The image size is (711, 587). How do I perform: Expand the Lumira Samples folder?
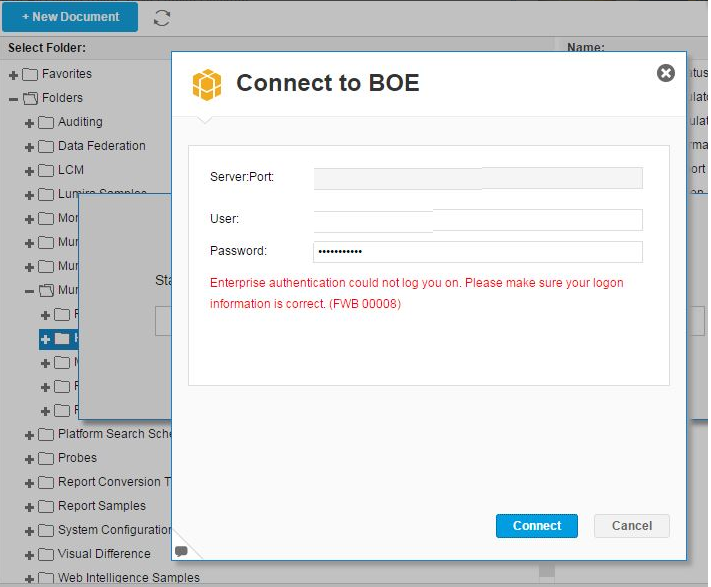29,195
